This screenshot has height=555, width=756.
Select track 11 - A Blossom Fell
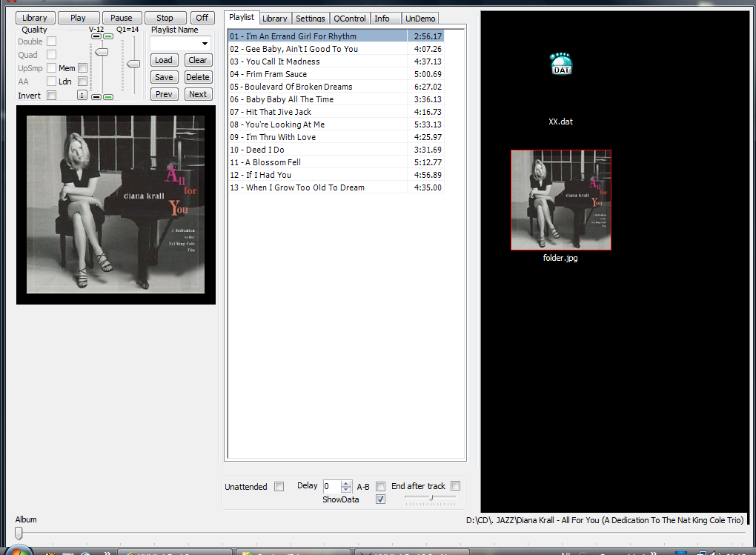(x=336, y=162)
